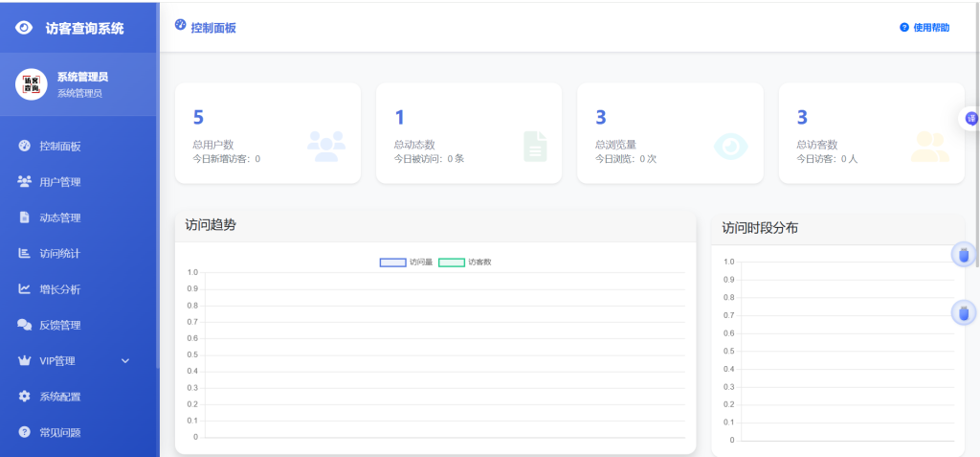
Task: Click the people icon on 总用户数 card
Action: [326, 146]
